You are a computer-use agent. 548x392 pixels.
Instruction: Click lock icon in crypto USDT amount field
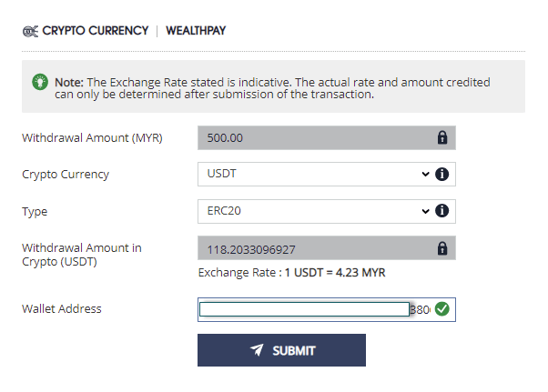[442, 248]
